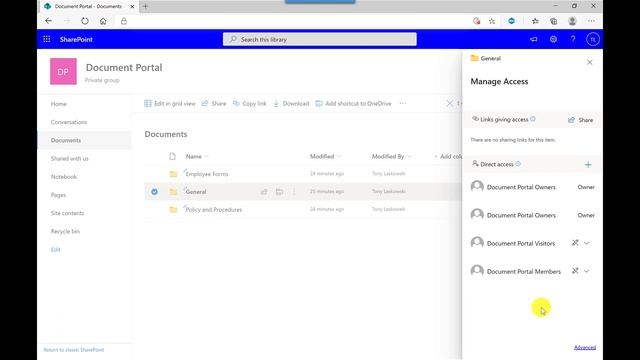Click Download in command bar

coord(291,104)
